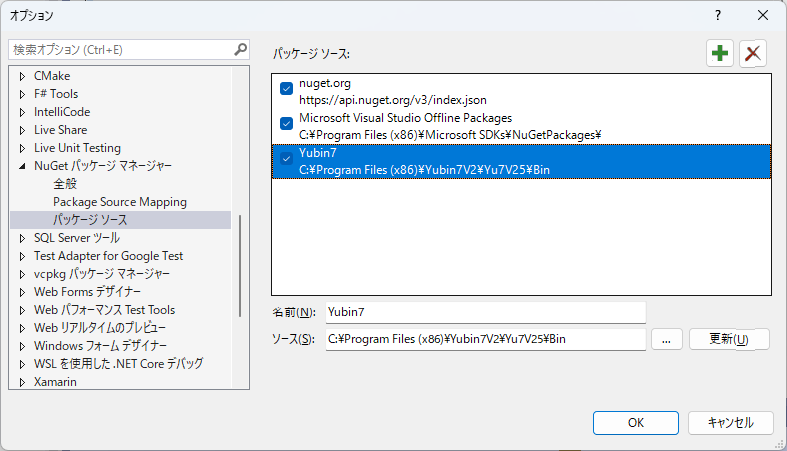787x451 pixels.
Task: Focus the 名前 name input field
Action: (485, 312)
